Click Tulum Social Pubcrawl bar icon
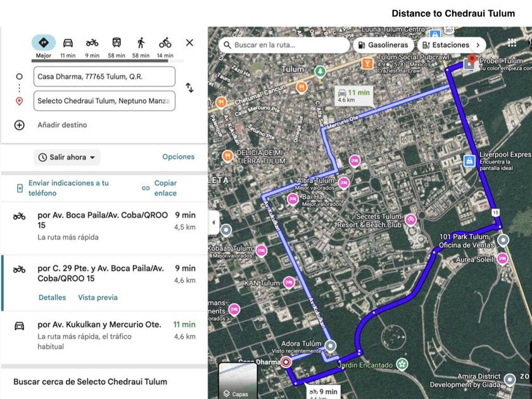This screenshot has height=399, width=532. point(367,63)
